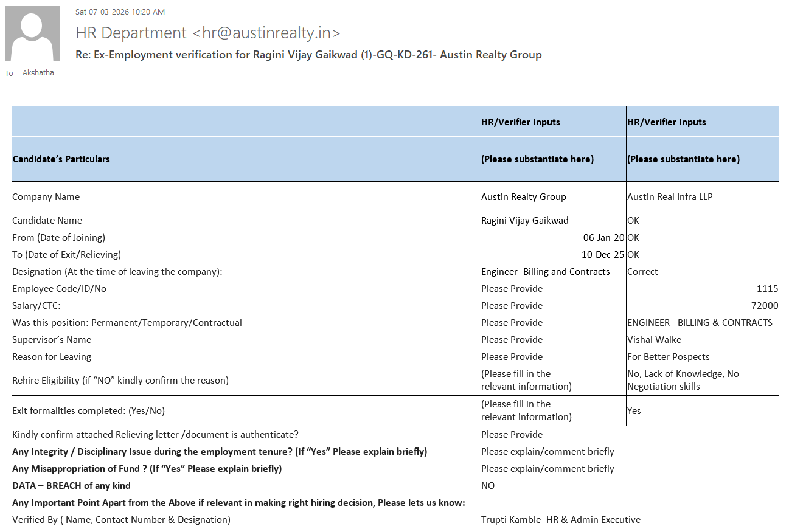Click the NO value for data breach
Screen dimensions: 789x532
click(488, 486)
